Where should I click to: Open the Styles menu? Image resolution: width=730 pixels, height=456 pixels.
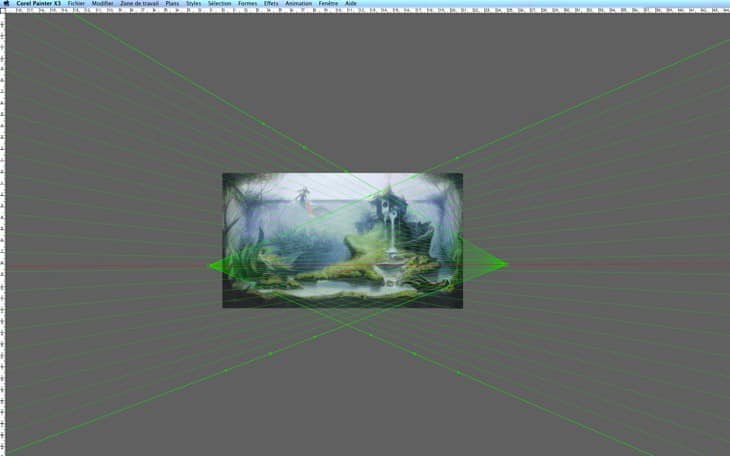pyautogui.click(x=193, y=3)
